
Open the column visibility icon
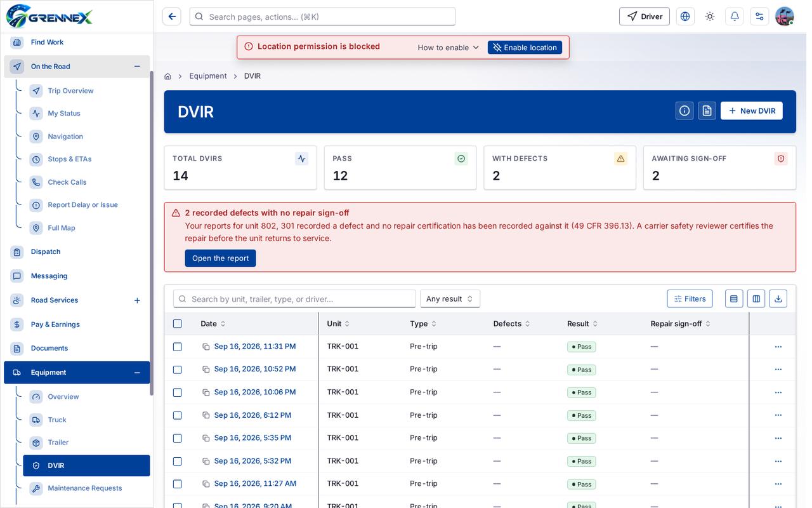pos(756,298)
